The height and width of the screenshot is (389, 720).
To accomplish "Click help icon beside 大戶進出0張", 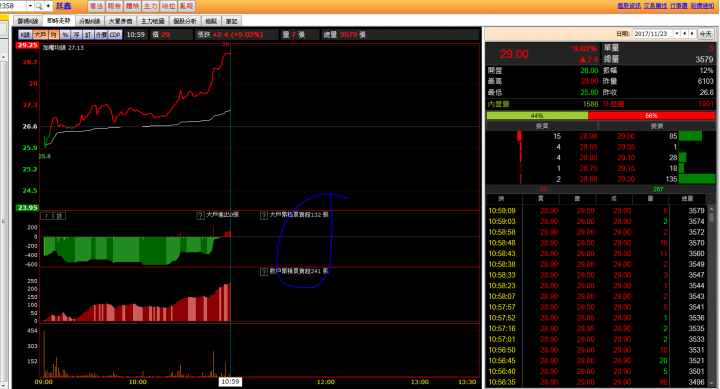I will (201, 215).
